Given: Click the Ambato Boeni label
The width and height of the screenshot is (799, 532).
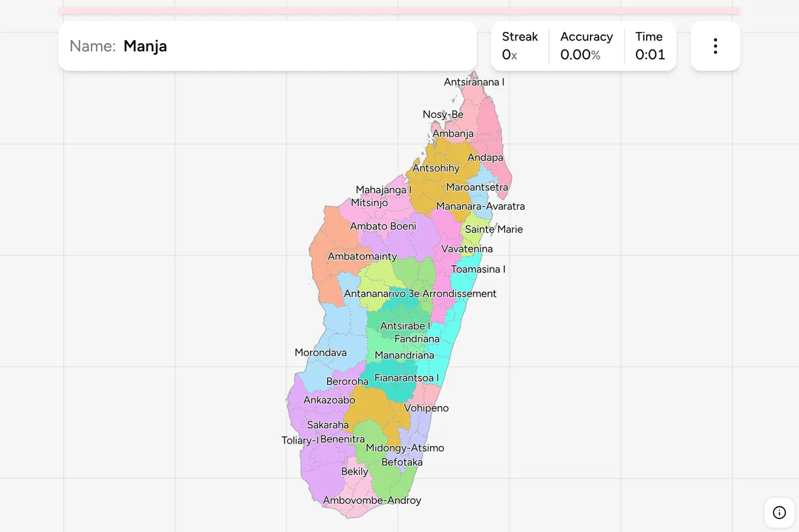Looking at the screenshot, I should (383, 226).
